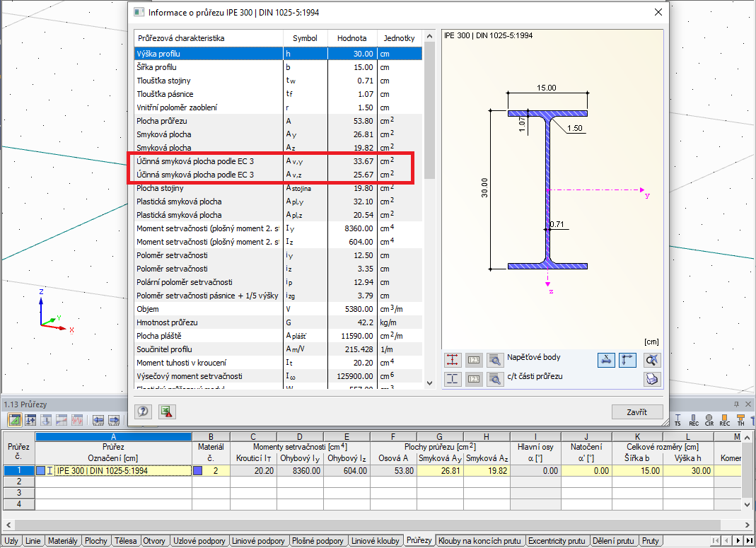Open Pruty tab
The height and width of the screenshot is (548, 756).
pyautogui.click(x=651, y=541)
